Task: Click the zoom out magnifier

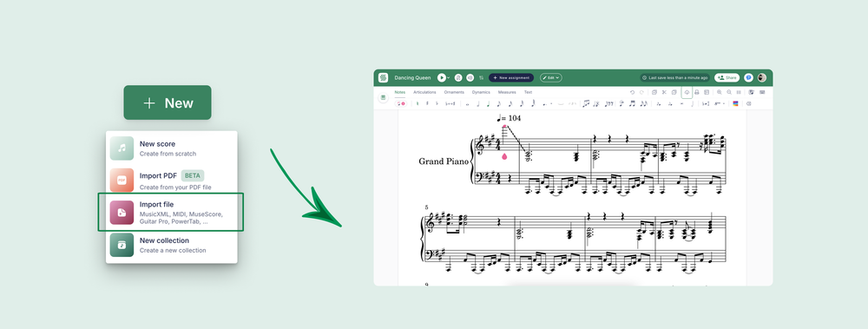Action: (x=729, y=93)
